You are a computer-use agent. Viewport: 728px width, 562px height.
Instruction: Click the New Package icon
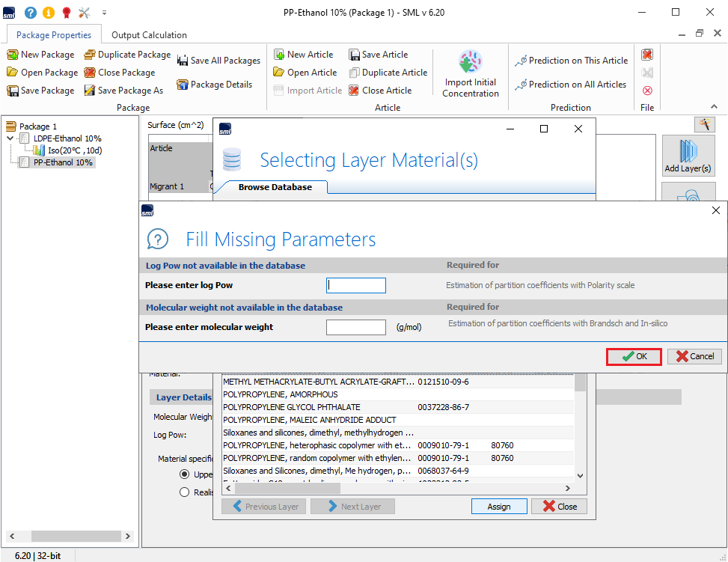[x=13, y=55]
